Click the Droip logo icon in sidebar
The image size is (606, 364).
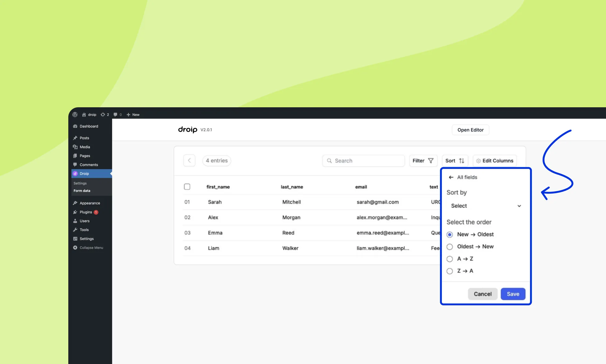point(75,174)
